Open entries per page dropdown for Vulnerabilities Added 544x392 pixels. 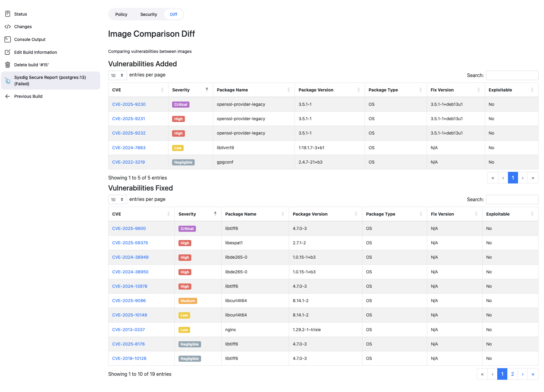pyautogui.click(x=117, y=76)
